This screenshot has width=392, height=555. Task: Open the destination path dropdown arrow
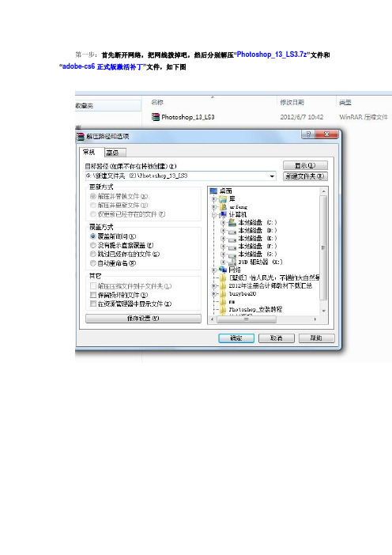272,176
